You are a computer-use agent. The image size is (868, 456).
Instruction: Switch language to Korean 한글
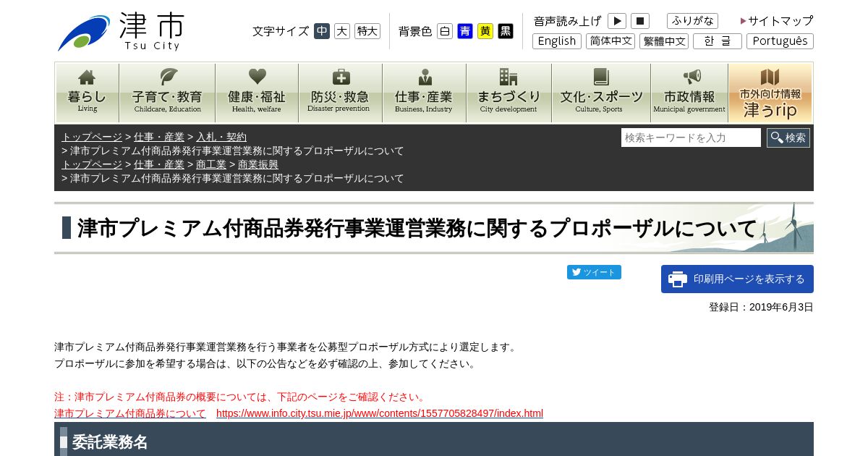(x=718, y=41)
